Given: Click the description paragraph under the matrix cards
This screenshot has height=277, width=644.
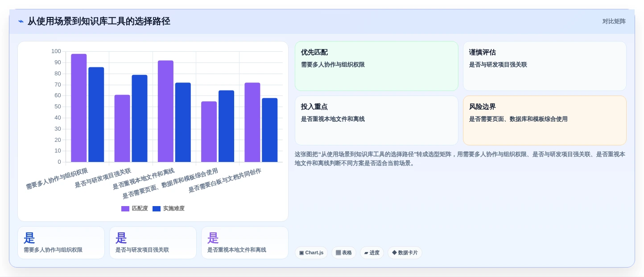Looking at the screenshot, I should coord(460,159).
